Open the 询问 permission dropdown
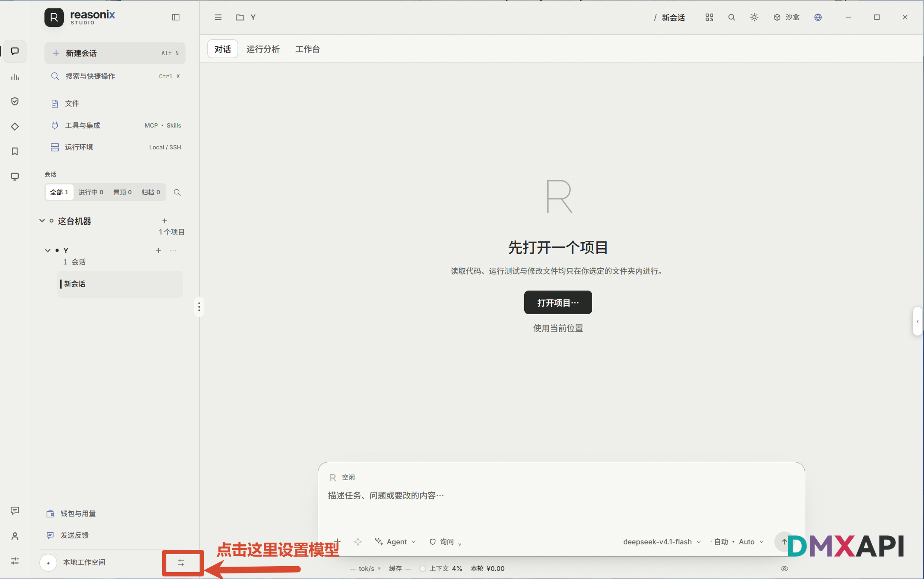Viewport: 924px width, 579px height. [446, 542]
